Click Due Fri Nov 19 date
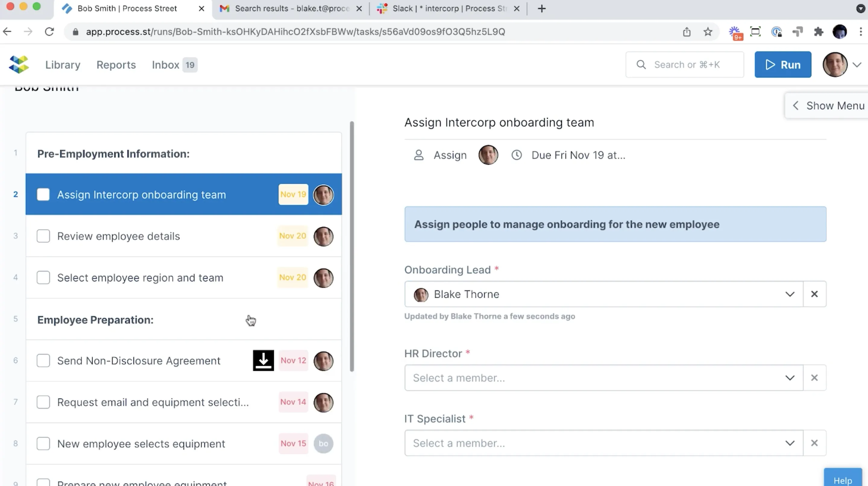Image resolution: width=868 pixels, height=486 pixels. tap(578, 155)
